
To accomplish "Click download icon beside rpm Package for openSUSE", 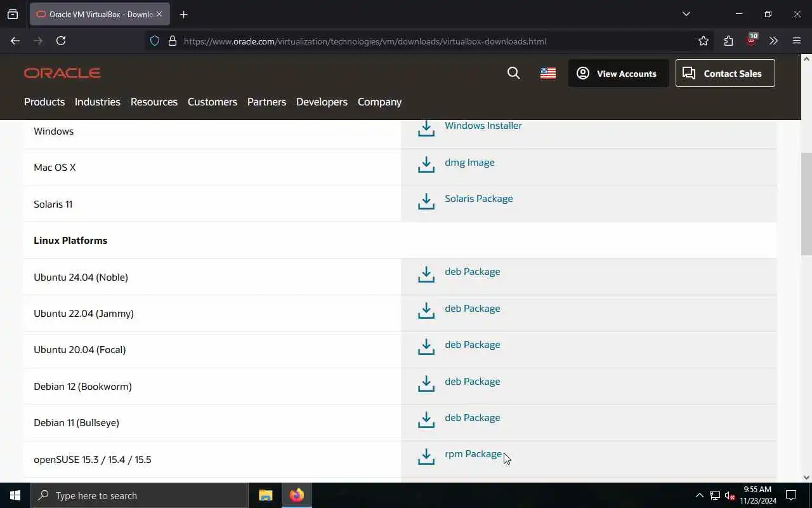I will click(426, 456).
